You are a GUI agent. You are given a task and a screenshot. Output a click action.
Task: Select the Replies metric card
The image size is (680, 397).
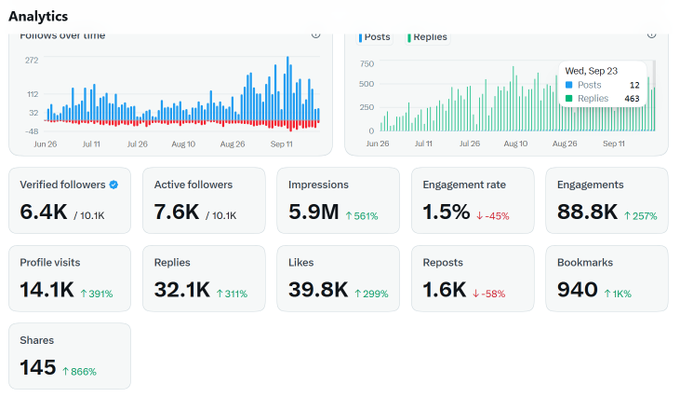(x=204, y=279)
